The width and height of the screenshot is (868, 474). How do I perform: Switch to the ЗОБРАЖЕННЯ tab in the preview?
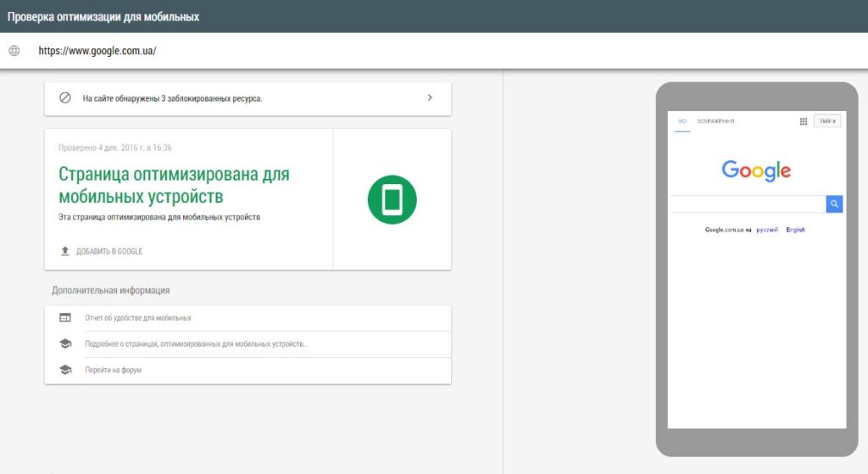(715, 121)
